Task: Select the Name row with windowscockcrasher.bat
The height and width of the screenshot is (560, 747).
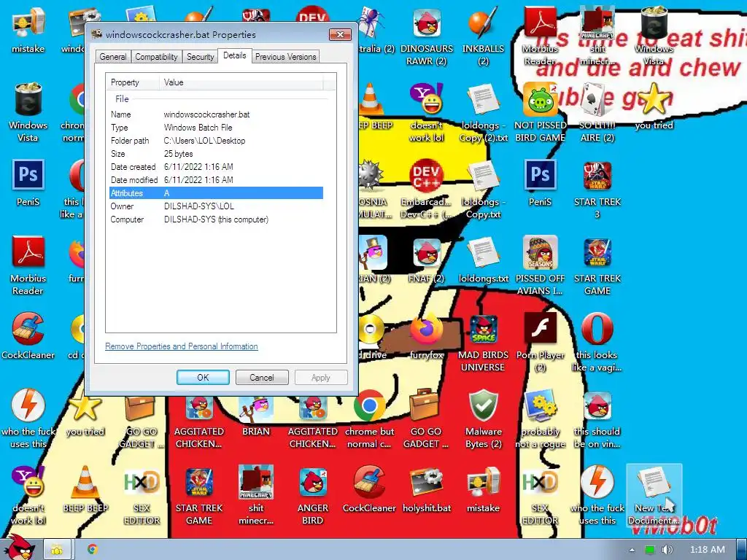Action: coord(216,114)
